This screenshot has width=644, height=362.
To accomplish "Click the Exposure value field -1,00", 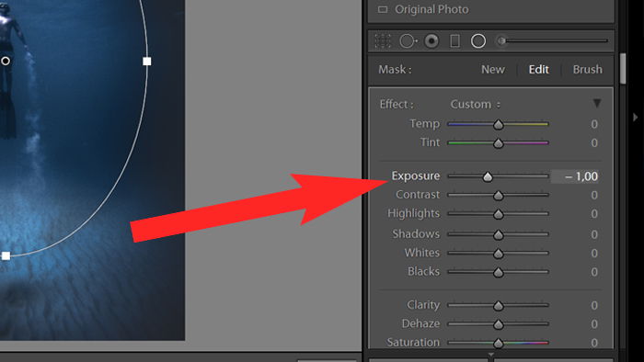I will point(575,176).
